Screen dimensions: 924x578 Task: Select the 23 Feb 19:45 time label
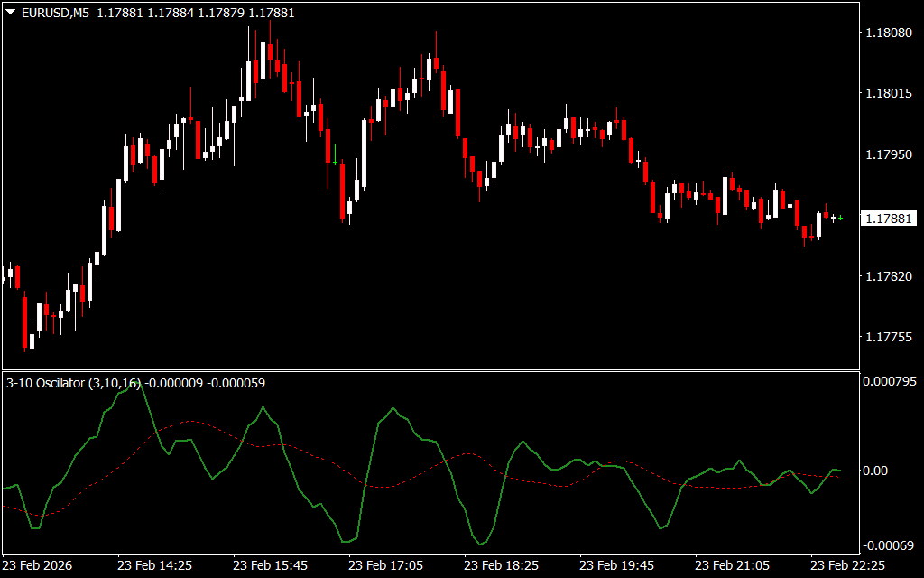616,565
